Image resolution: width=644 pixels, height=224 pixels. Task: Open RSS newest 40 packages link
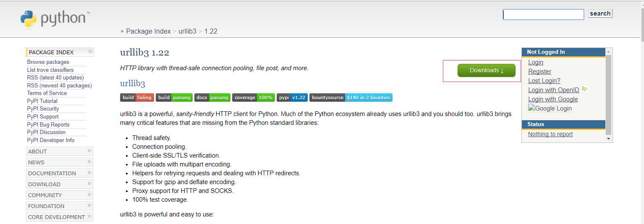click(59, 85)
